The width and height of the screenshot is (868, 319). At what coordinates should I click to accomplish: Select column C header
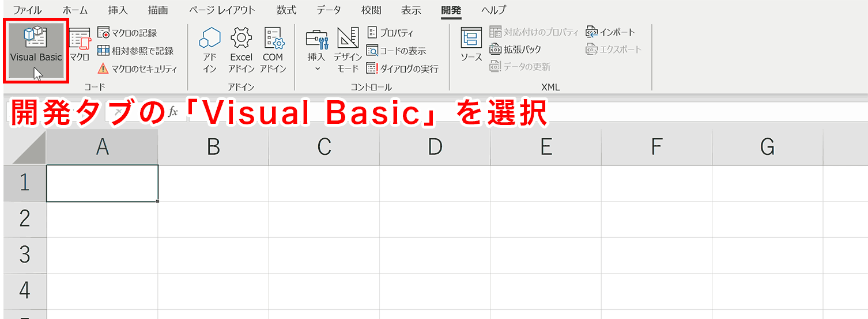(324, 147)
